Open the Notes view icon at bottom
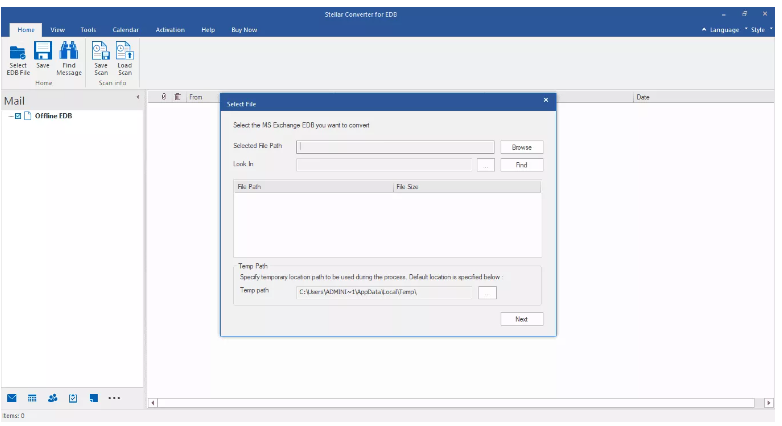Screen dimensions: 782x426 94,398
